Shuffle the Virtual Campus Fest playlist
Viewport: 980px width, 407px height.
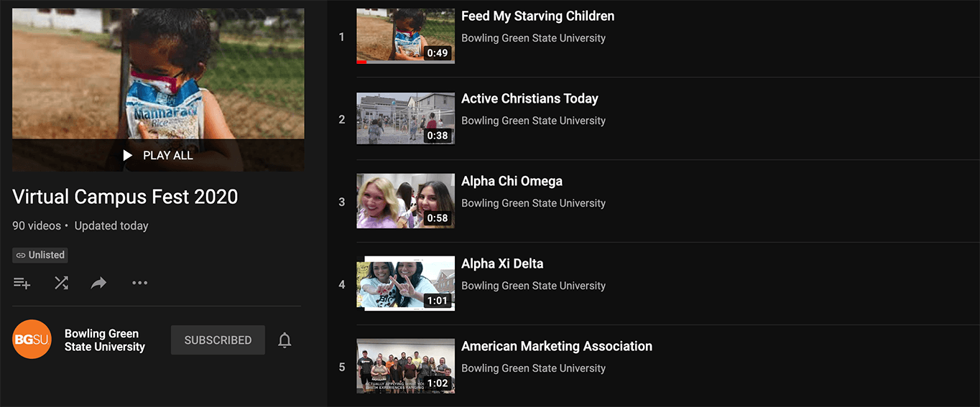tap(61, 283)
